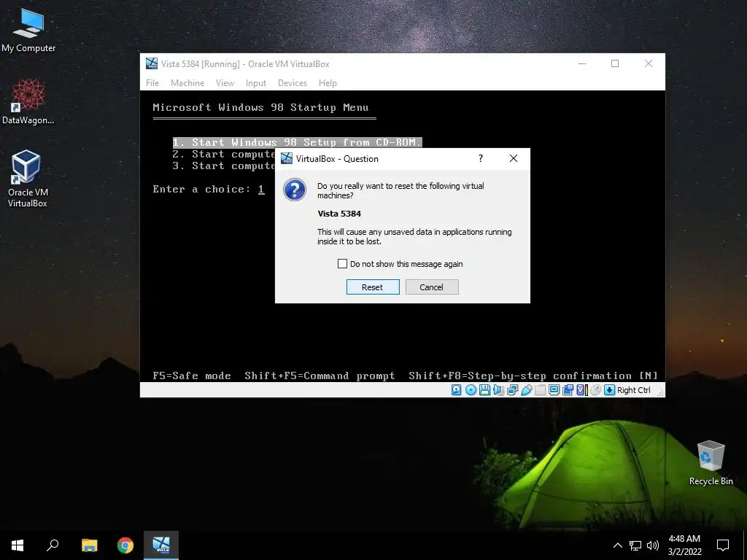
Task: Open My Computer desktop icon
Action: [x=28, y=31]
